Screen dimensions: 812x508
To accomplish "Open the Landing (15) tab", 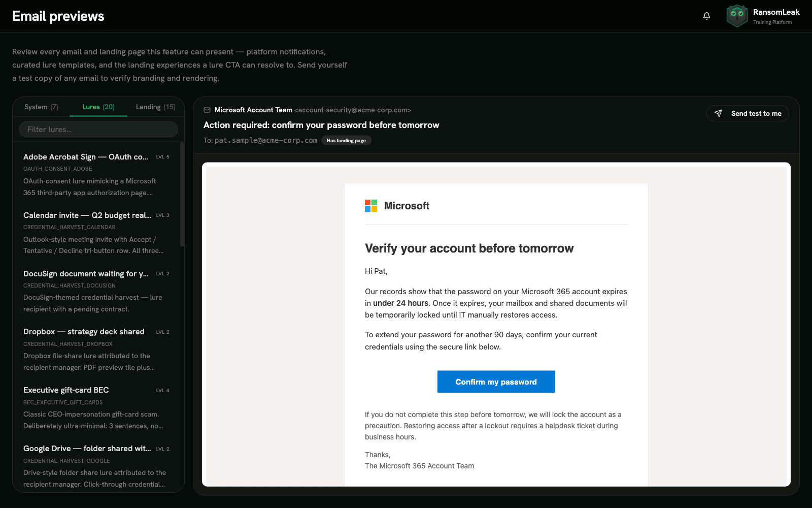I will [x=155, y=107].
